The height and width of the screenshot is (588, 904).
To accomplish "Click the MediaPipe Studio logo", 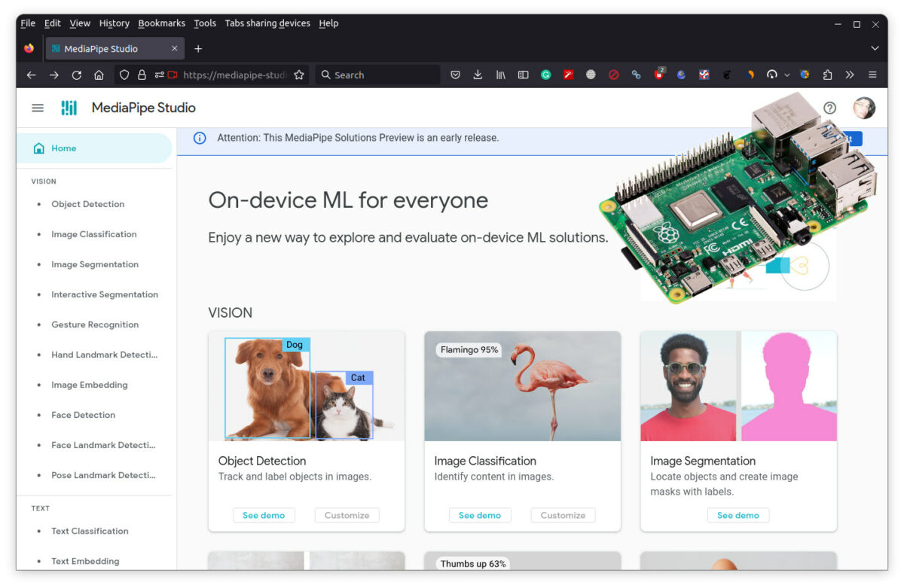I will (x=69, y=108).
